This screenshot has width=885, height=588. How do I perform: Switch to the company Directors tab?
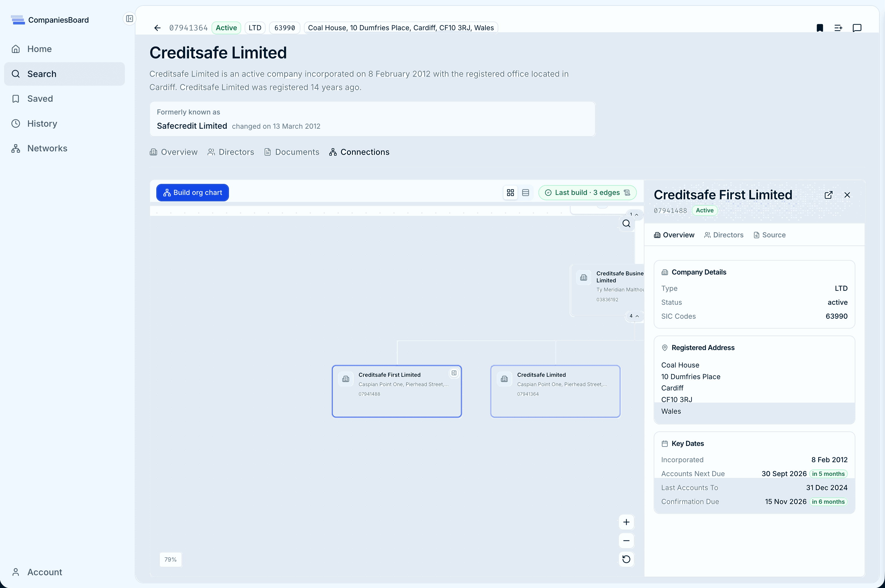pos(231,152)
